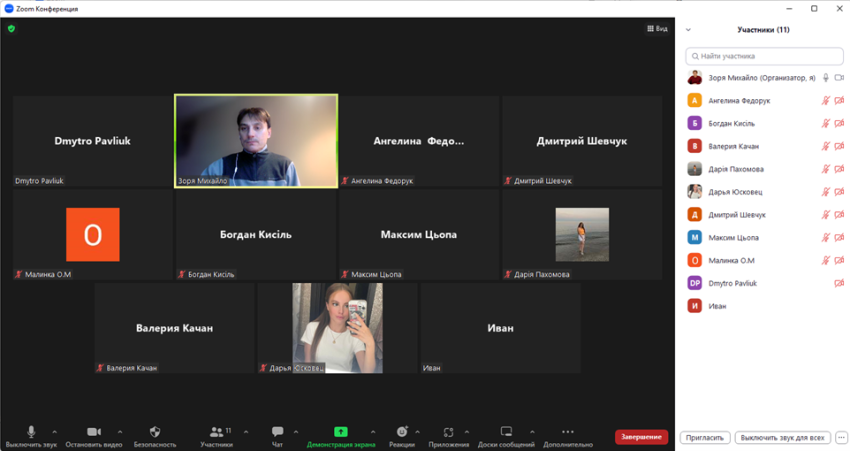
Task: Select the Малинка О.М tile with orange O
Action: click(x=93, y=234)
